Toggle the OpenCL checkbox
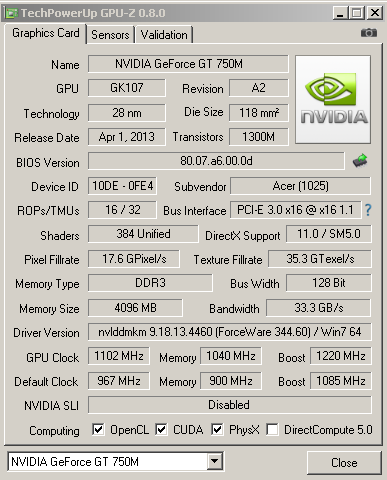The width and height of the screenshot is (387, 480). (x=98, y=429)
